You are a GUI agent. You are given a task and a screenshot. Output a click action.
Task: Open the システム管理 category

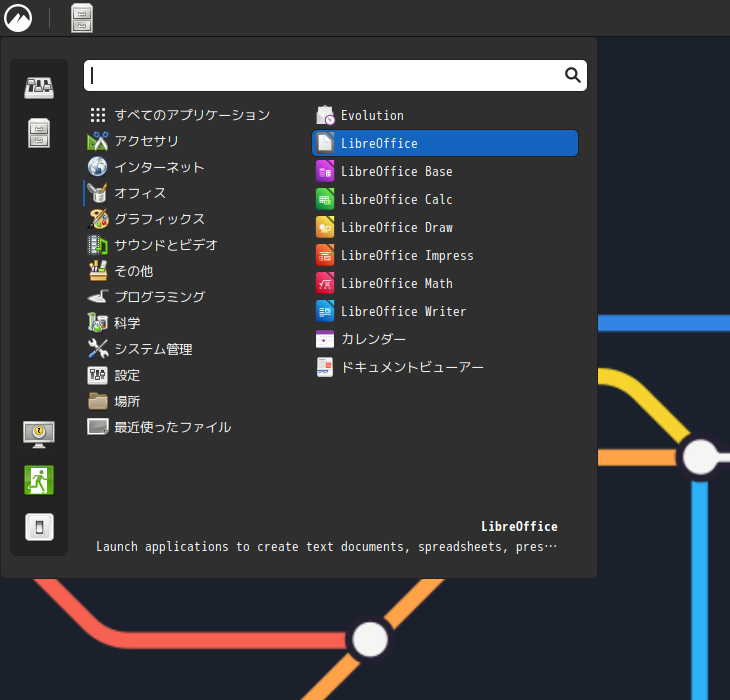[140, 349]
